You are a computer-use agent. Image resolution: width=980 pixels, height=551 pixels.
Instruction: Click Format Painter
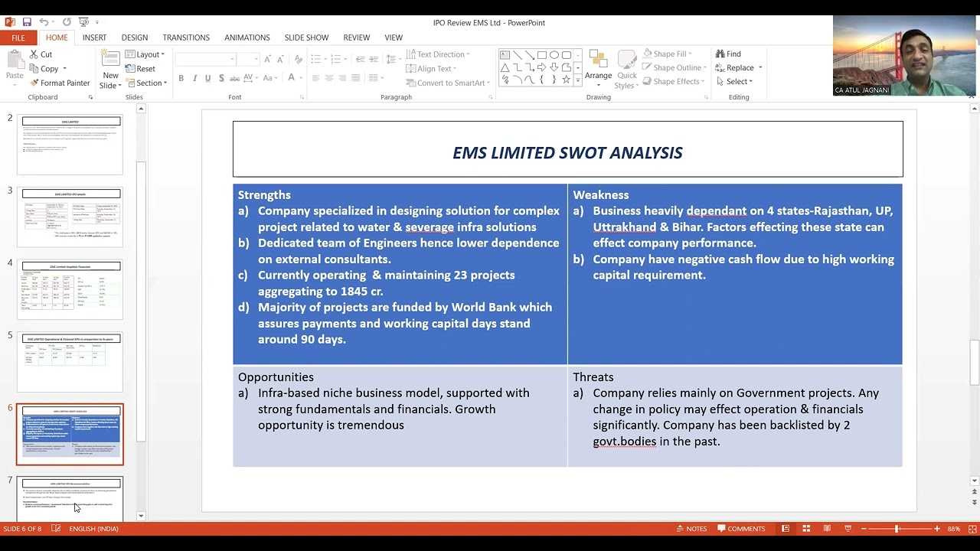59,83
